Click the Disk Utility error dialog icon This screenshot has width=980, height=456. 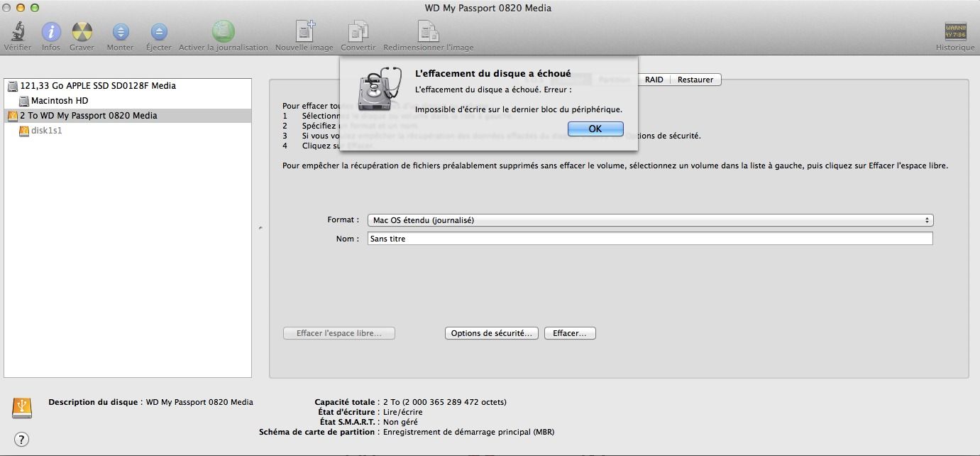379,88
